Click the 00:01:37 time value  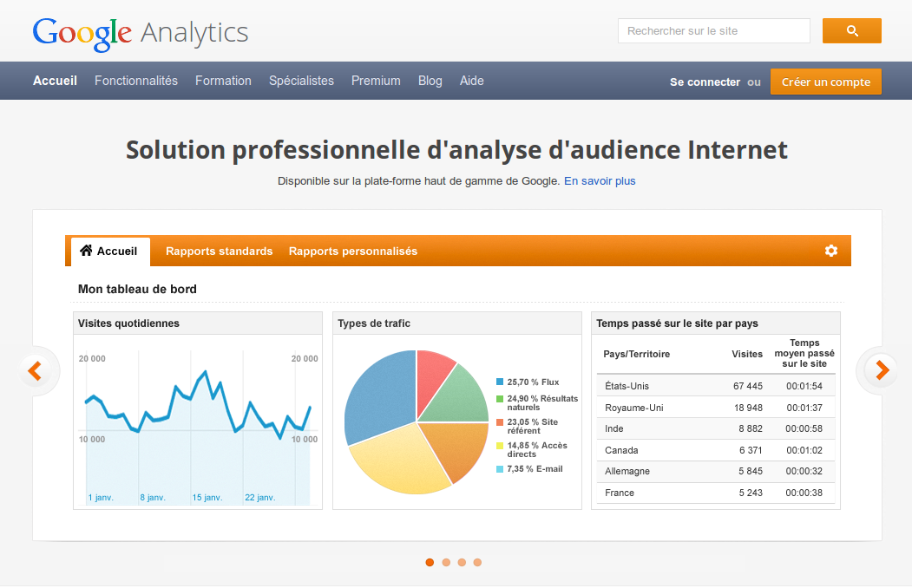804,408
